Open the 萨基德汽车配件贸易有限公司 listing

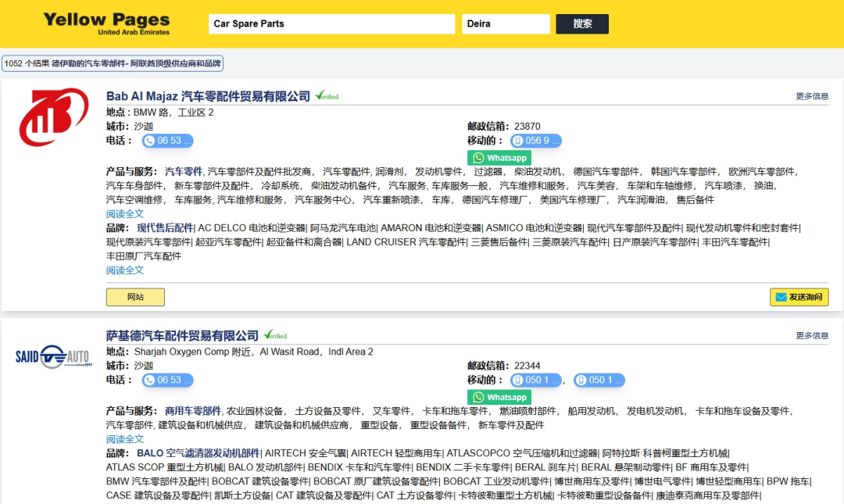[182, 335]
